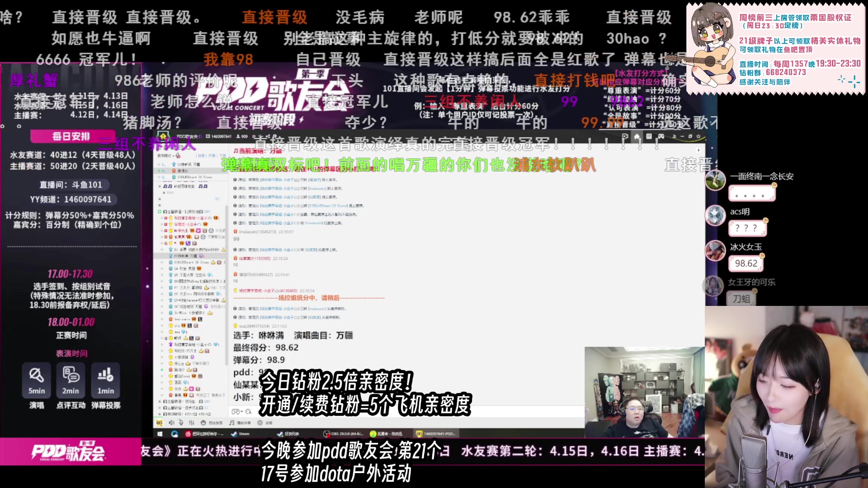Click the 场控组统分中 notice line
Viewport: 868px width, 488px height.
coord(308,298)
